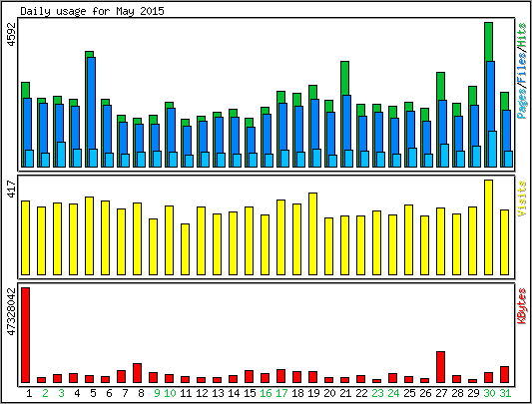Screen dimensions: 532x404
Task: Click the Visits legend label on the right
Action: (522, 199)
